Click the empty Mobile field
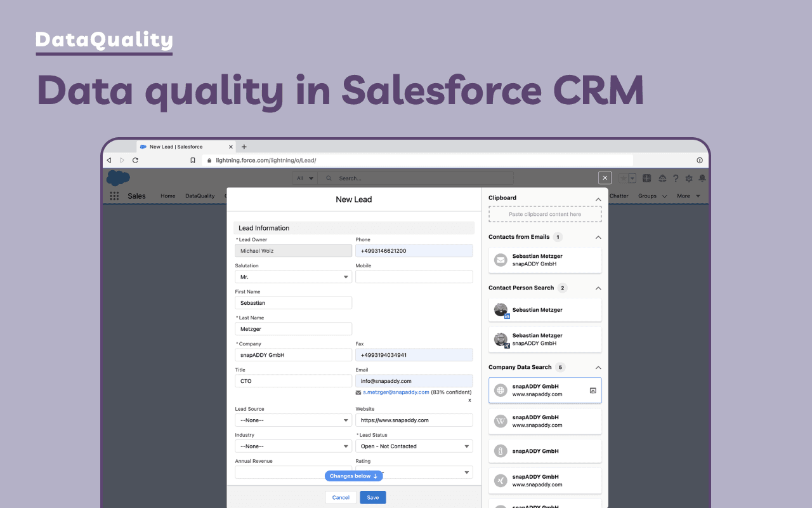Viewport: 812px width, 508px height. pos(414,277)
